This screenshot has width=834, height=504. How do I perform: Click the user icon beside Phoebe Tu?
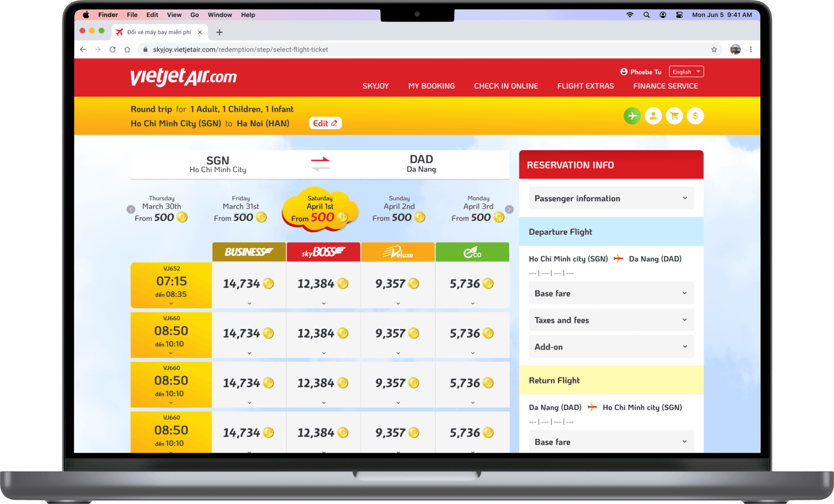click(x=624, y=72)
